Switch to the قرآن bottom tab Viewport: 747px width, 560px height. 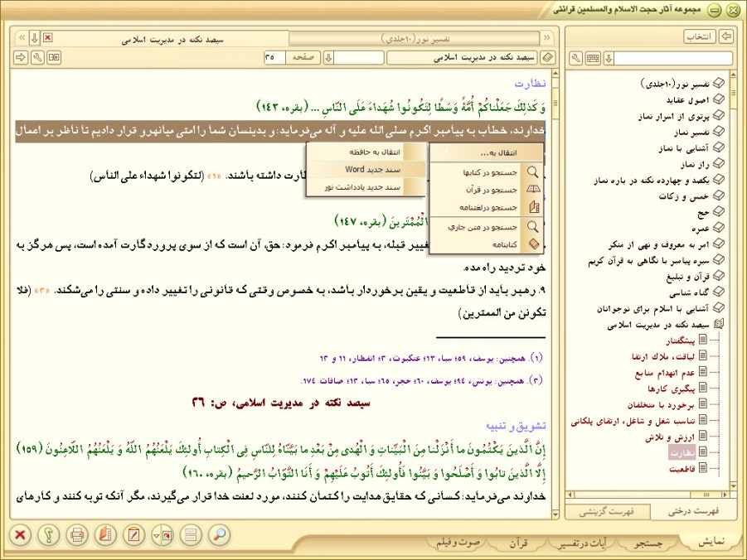[518, 543]
